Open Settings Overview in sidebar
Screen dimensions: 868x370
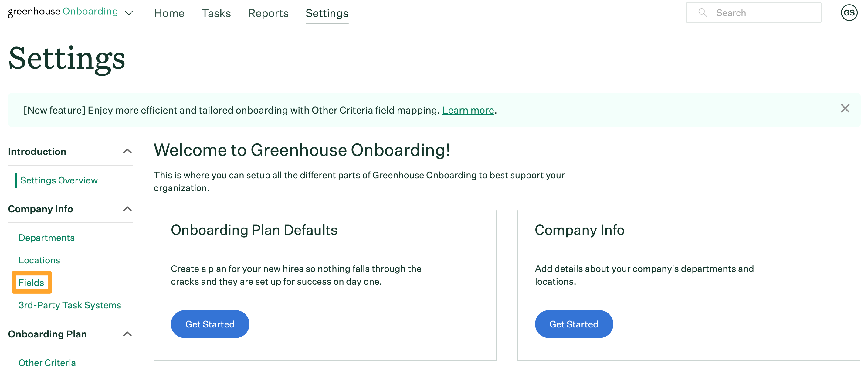(x=59, y=180)
